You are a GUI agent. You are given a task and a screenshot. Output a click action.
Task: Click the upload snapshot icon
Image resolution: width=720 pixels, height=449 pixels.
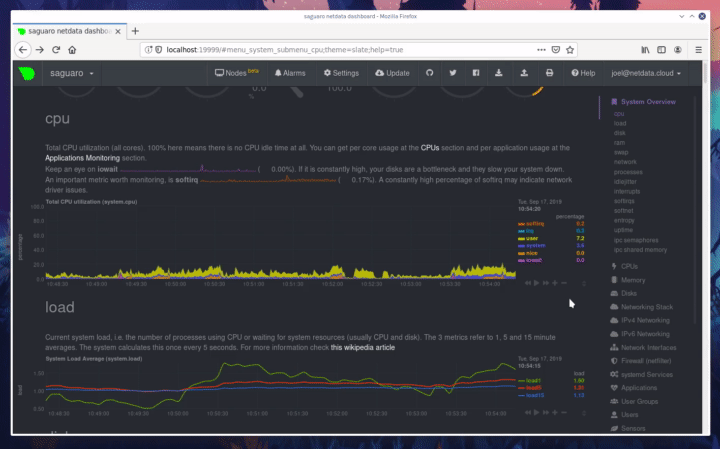point(524,73)
